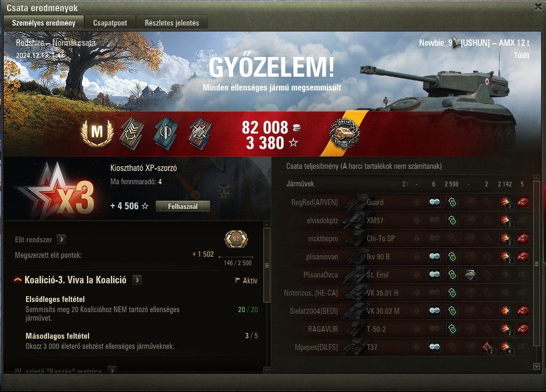
Task: Click the Orlik tank medal emblem
Action: 344,133
